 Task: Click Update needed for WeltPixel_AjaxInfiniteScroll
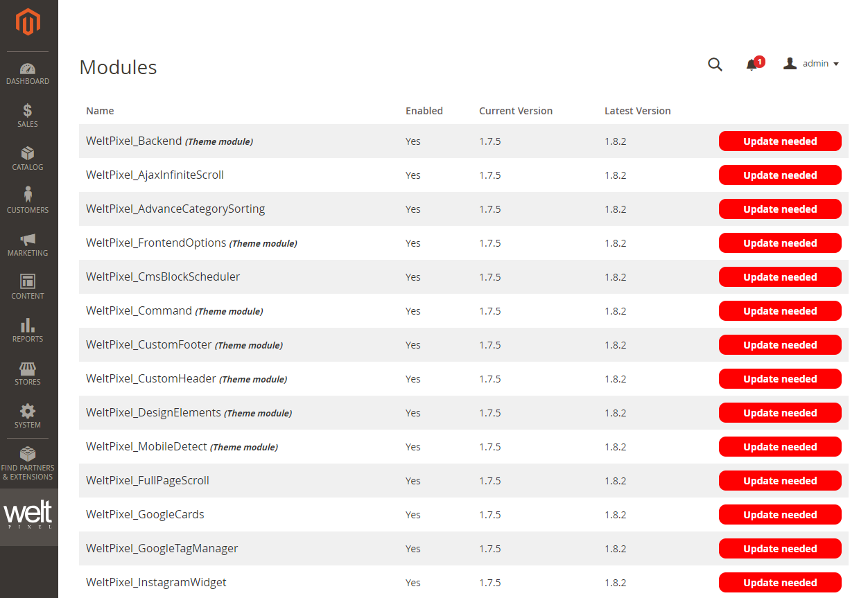click(x=780, y=175)
